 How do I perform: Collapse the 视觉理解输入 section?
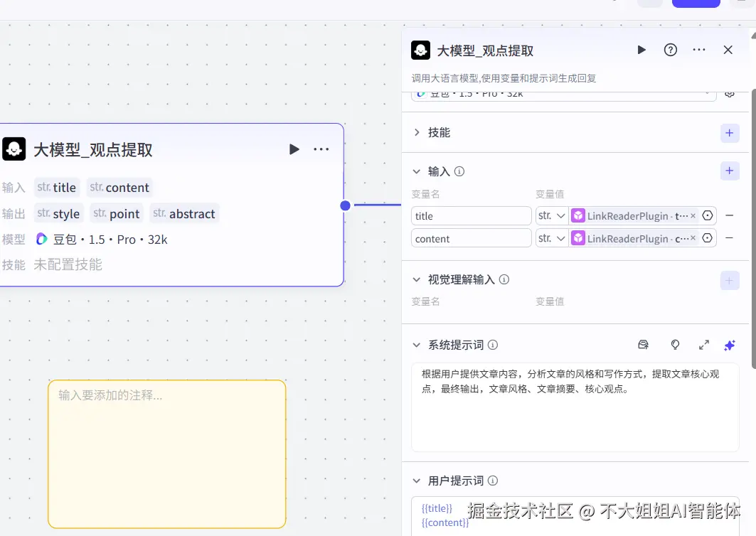point(416,279)
